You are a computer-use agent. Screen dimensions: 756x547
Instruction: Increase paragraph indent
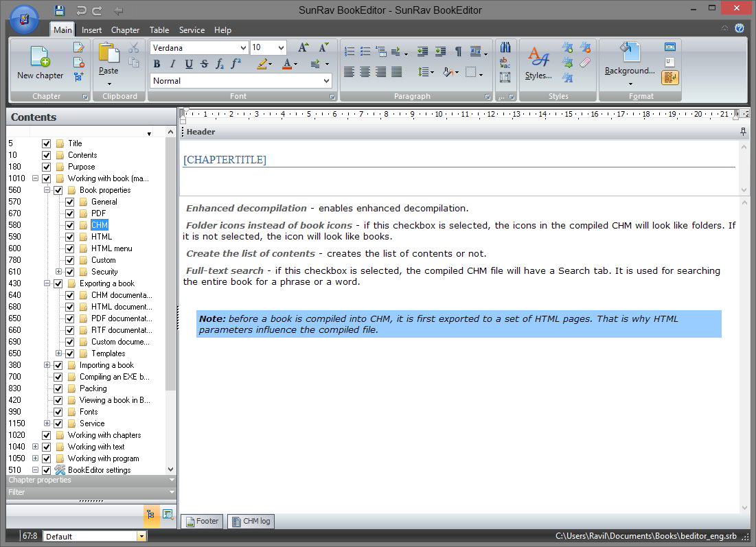pyautogui.click(x=440, y=51)
